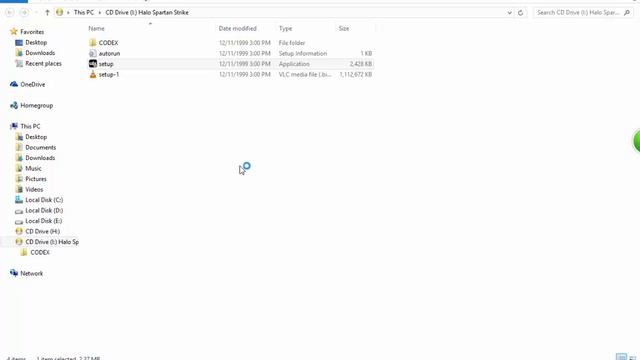
Task: Select the 'setup-1' file name
Action: [x=109, y=74]
